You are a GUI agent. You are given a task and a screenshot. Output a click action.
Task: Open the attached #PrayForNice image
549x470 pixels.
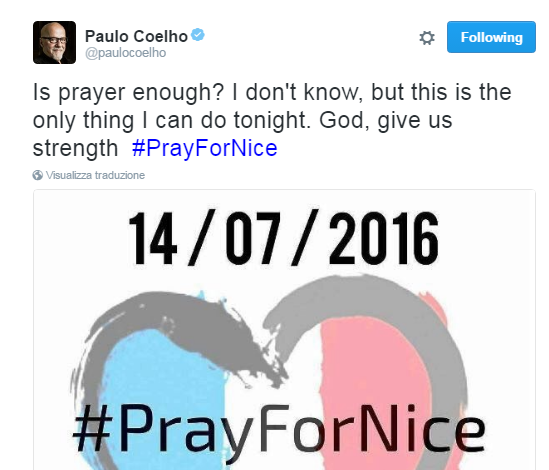click(x=284, y=330)
